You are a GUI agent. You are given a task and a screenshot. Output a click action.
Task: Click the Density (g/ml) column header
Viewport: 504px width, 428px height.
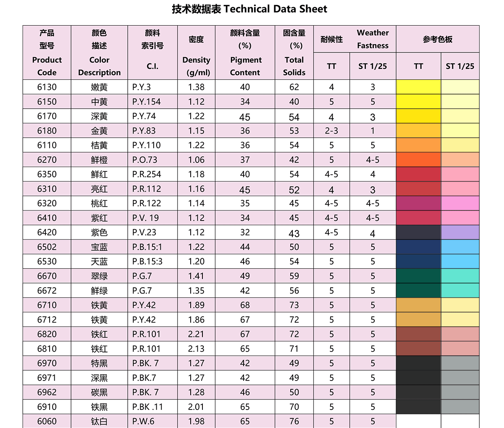(x=196, y=53)
